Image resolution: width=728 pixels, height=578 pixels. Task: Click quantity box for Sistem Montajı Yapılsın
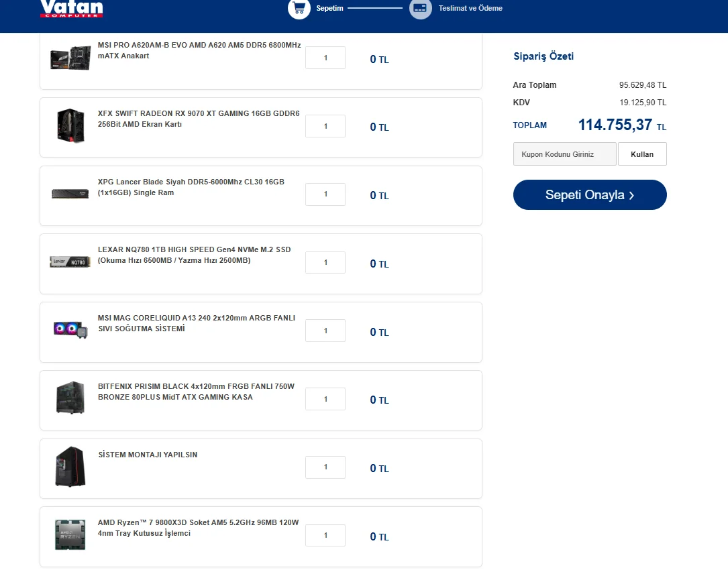click(325, 467)
